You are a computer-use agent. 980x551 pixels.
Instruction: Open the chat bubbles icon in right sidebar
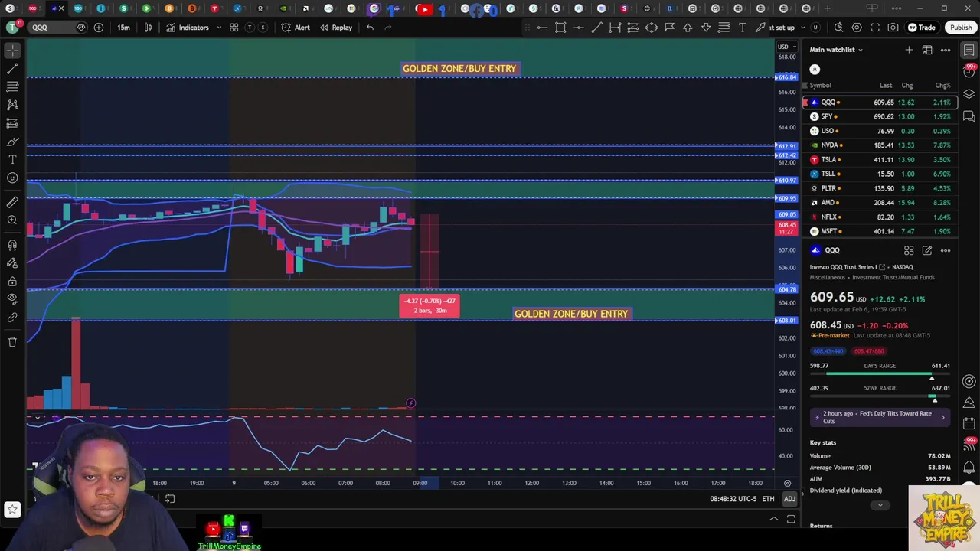[x=969, y=116]
